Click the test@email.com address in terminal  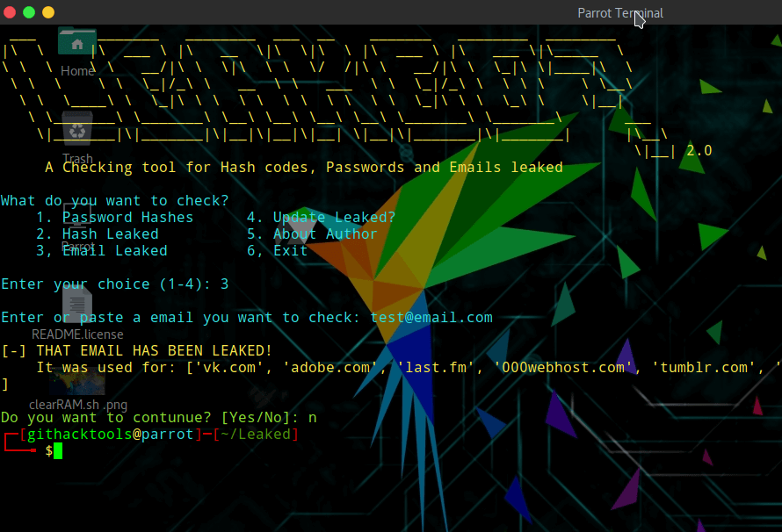tap(431, 318)
